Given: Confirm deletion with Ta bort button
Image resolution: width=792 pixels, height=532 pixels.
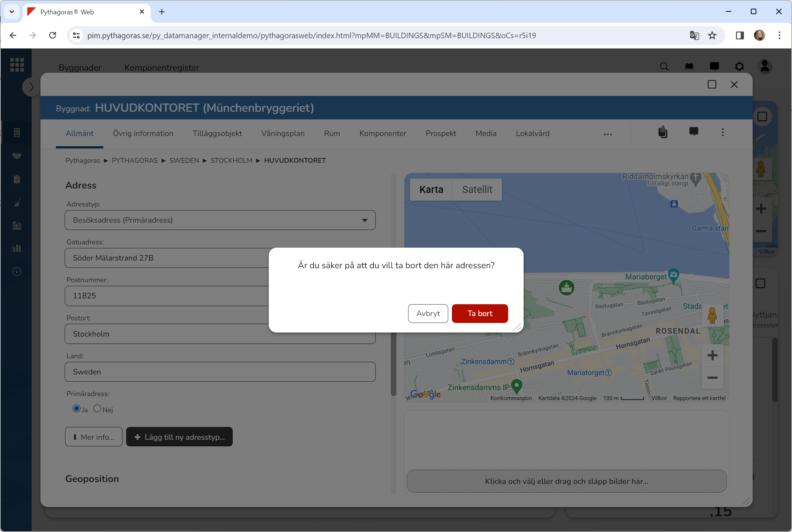Looking at the screenshot, I should pyautogui.click(x=479, y=313).
